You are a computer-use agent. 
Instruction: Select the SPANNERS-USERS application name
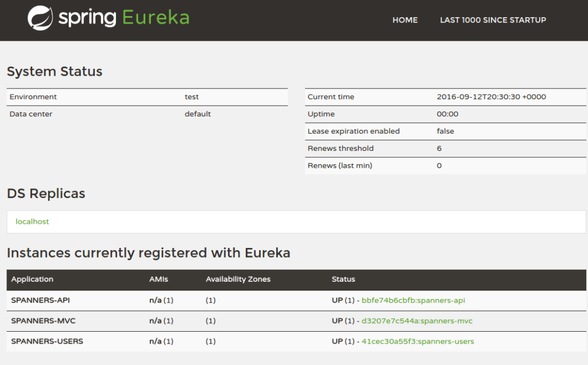click(47, 341)
